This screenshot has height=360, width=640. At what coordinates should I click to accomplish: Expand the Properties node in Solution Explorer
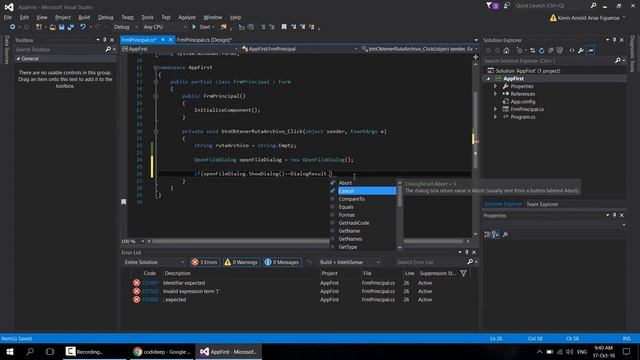click(496, 86)
